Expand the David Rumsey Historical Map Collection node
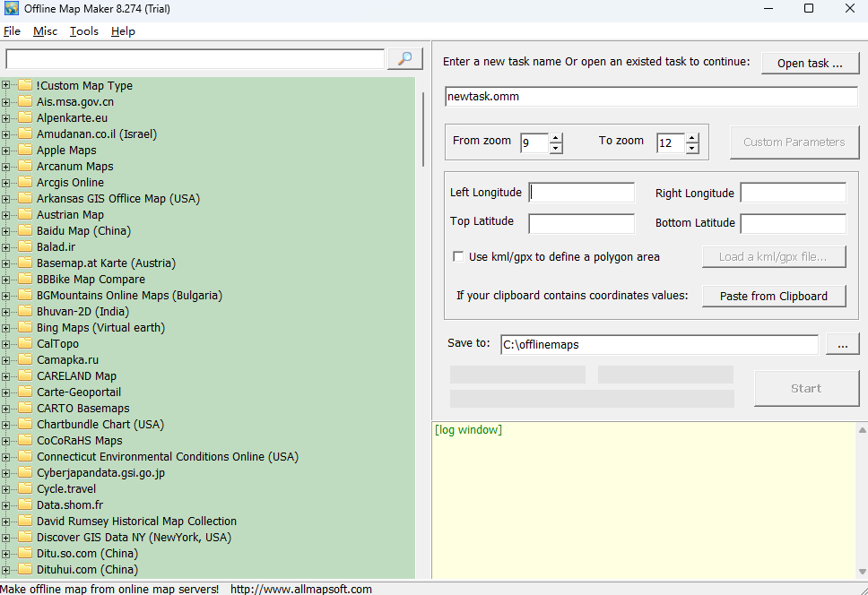This screenshot has height=595, width=868. [6, 522]
